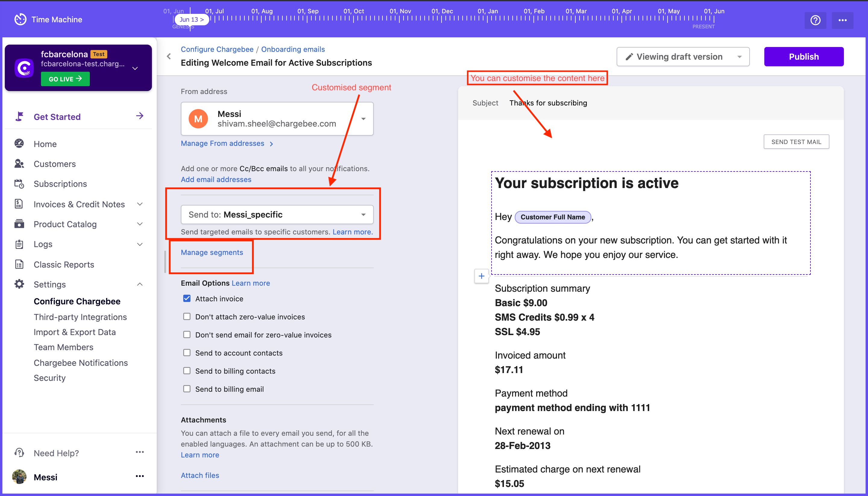Check Don't attach zero-value invoices

187,317
